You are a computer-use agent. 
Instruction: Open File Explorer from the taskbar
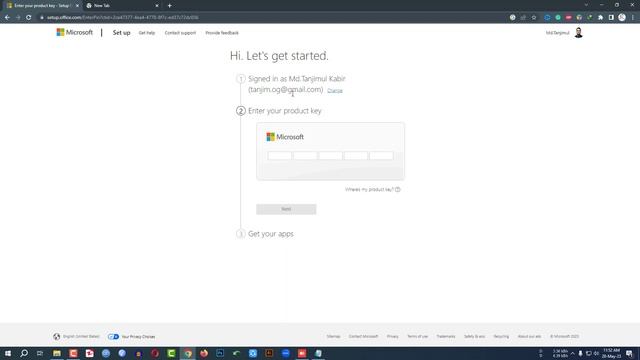coord(57,353)
